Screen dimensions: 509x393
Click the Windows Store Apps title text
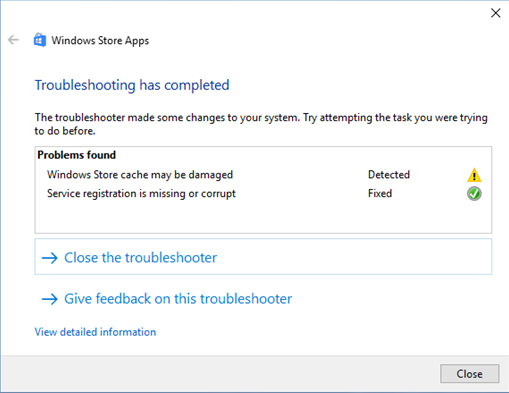(x=100, y=41)
